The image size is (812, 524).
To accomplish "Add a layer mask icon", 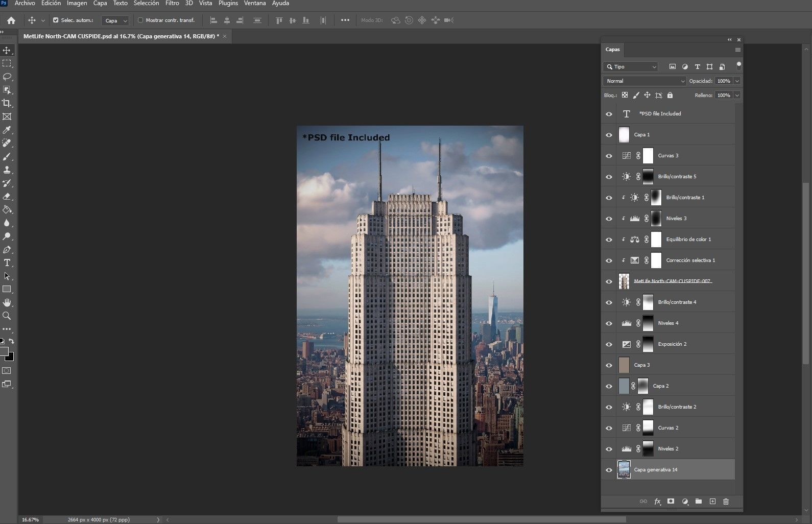I will pos(671,502).
